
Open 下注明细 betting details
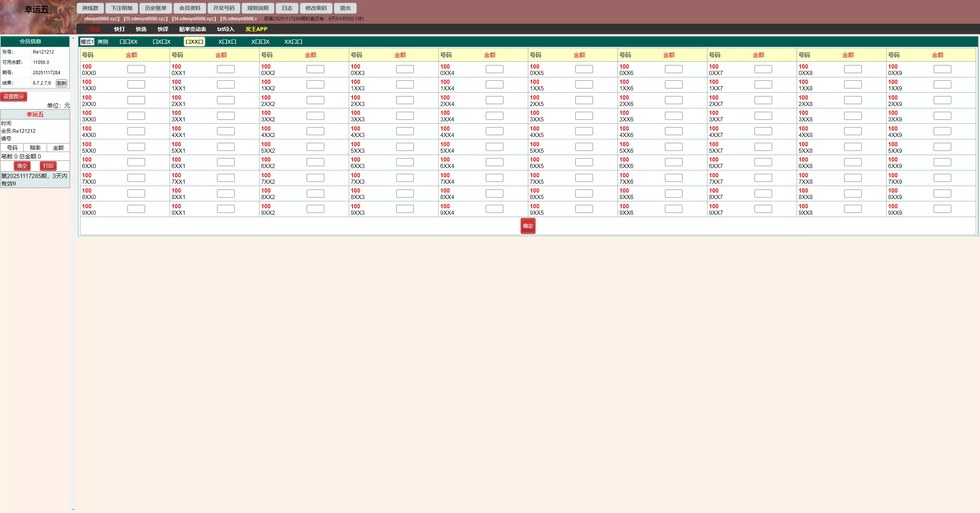(122, 8)
